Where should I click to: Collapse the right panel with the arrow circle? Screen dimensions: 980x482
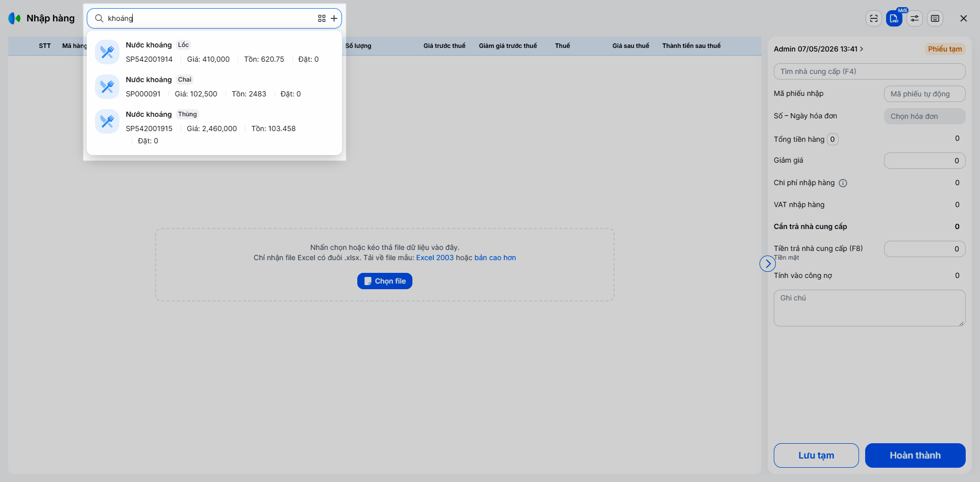(x=768, y=264)
